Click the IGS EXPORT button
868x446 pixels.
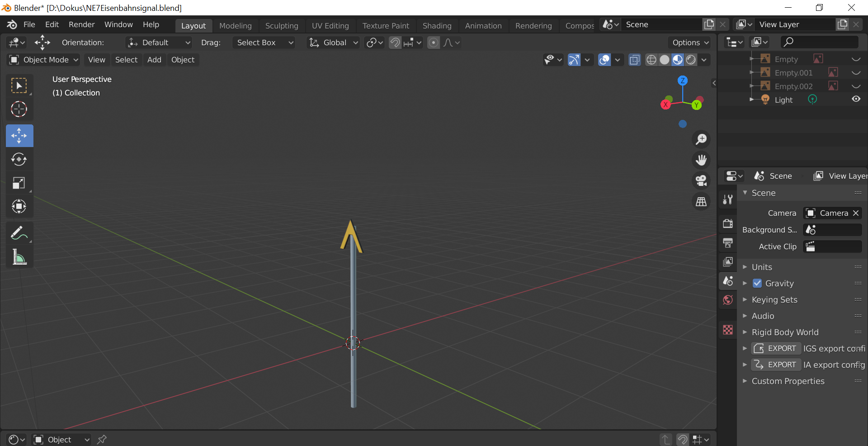[x=776, y=348]
